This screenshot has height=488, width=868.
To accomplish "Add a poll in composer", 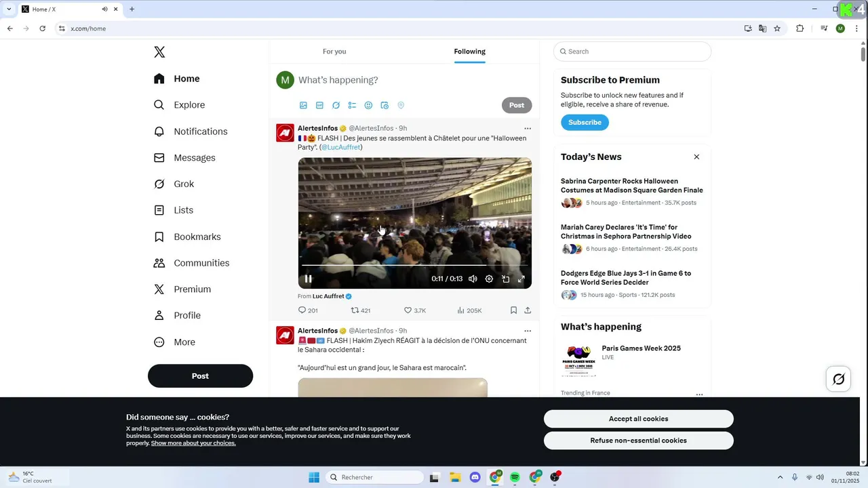I will point(352,106).
